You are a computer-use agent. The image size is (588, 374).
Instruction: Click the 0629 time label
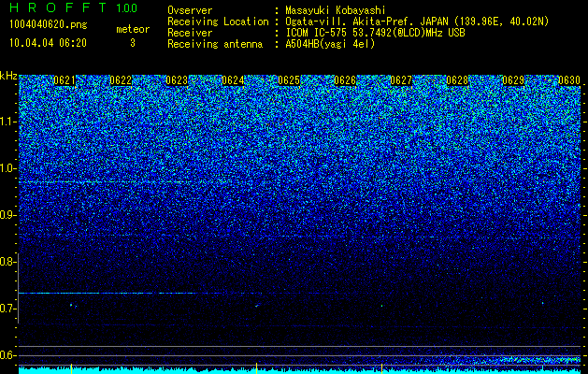[x=513, y=80]
